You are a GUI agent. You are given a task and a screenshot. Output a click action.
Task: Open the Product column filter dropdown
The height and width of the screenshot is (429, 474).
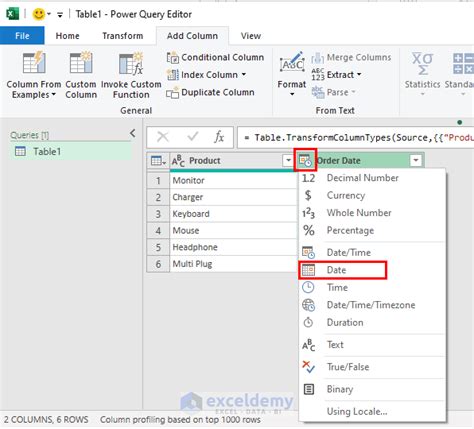click(288, 160)
